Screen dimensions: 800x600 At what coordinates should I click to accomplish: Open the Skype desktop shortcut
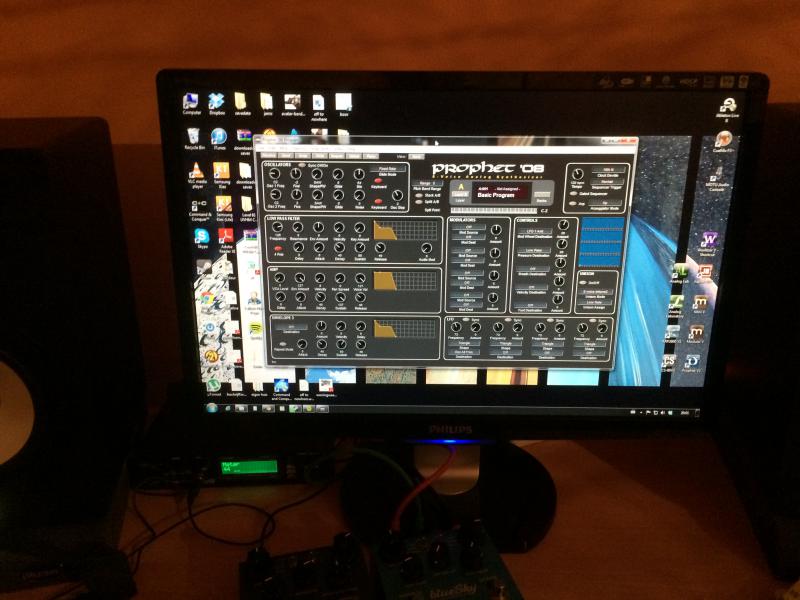202,239
